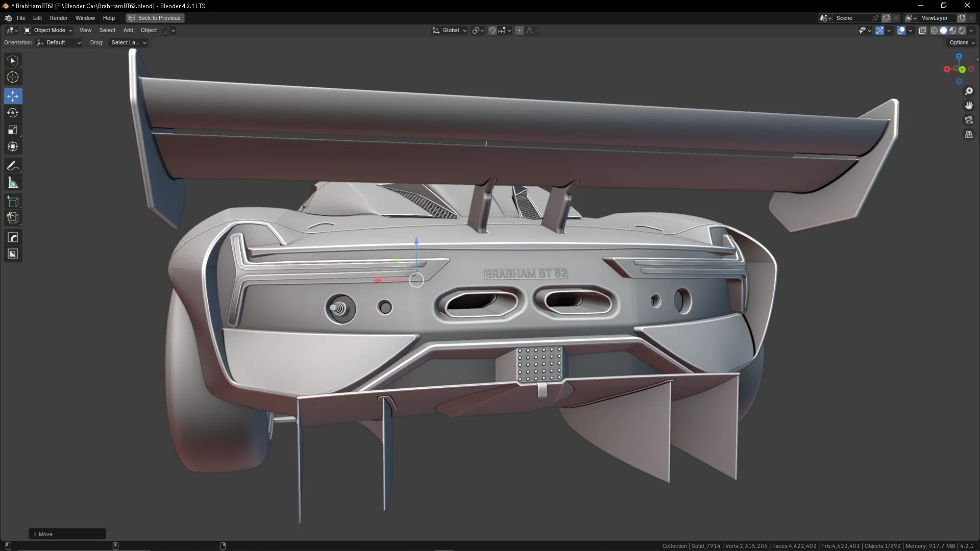Open overlays settings dropdown arrow
This screenshot has height=551, width=980.
coord(910,31)
